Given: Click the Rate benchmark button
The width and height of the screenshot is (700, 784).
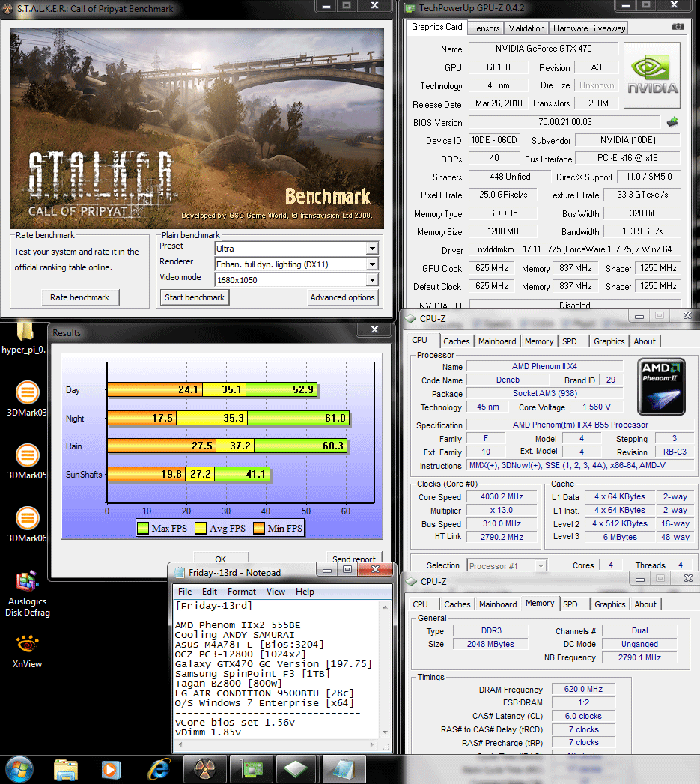Looking at the screenshot, I should pyautogui.click(x=80, y=297).
